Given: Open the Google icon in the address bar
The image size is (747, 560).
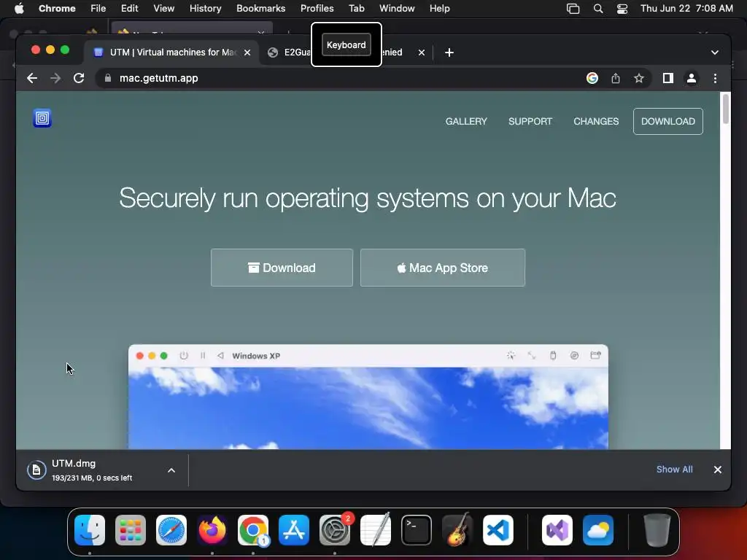Looking at the screenshot, I should click(592, 78).
